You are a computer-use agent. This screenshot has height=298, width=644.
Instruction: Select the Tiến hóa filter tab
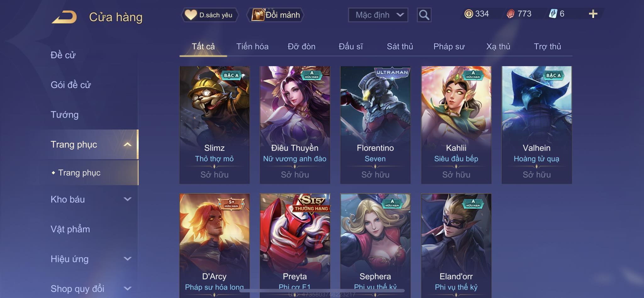[x=252, y=47]
